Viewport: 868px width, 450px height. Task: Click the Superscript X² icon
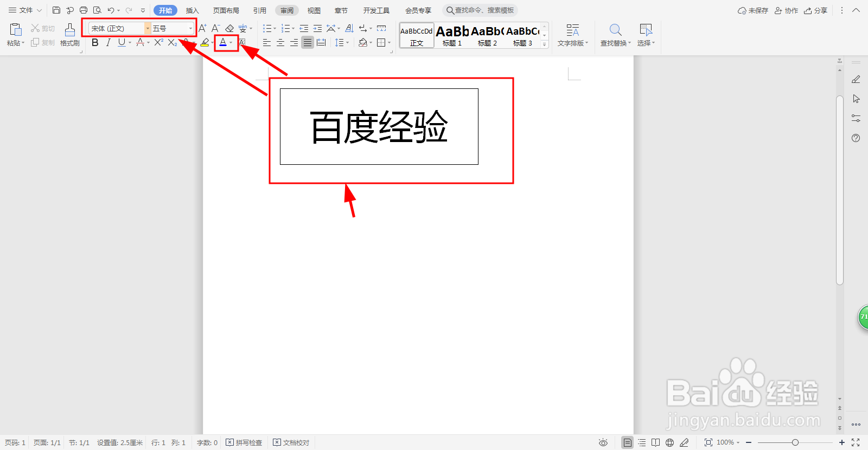[x=158, y=42]
